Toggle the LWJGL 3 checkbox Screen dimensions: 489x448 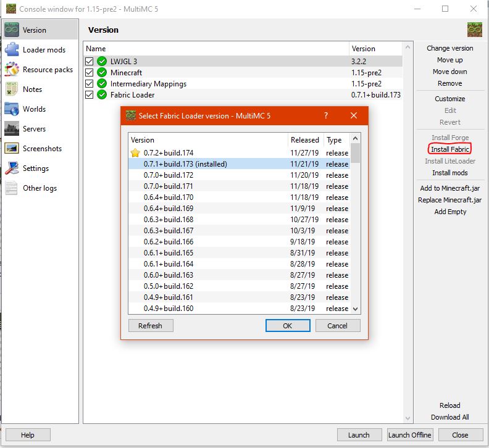(89, 62)
